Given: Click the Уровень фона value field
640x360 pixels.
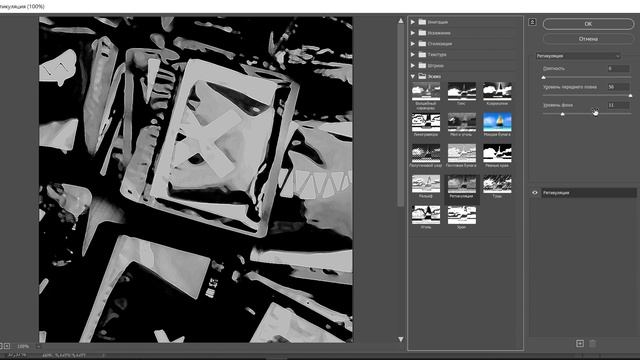Looking at the screenshot, I should pos(618,105).
